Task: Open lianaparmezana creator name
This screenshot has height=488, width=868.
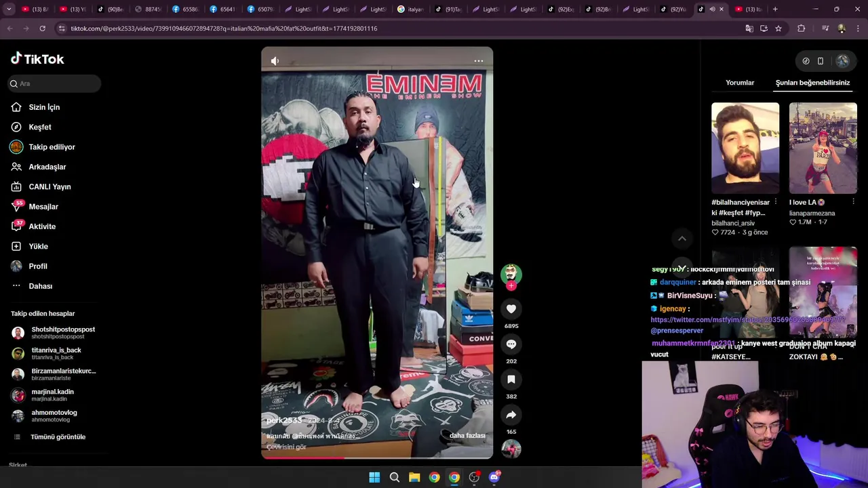Action: click(812, 213)
